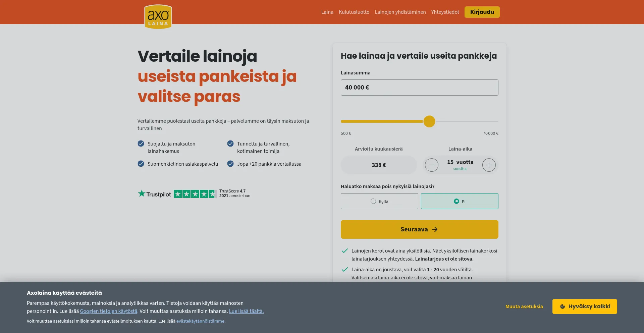
Task: Open Googlen tietojen käytöstä link
Action: click(109, 311)
